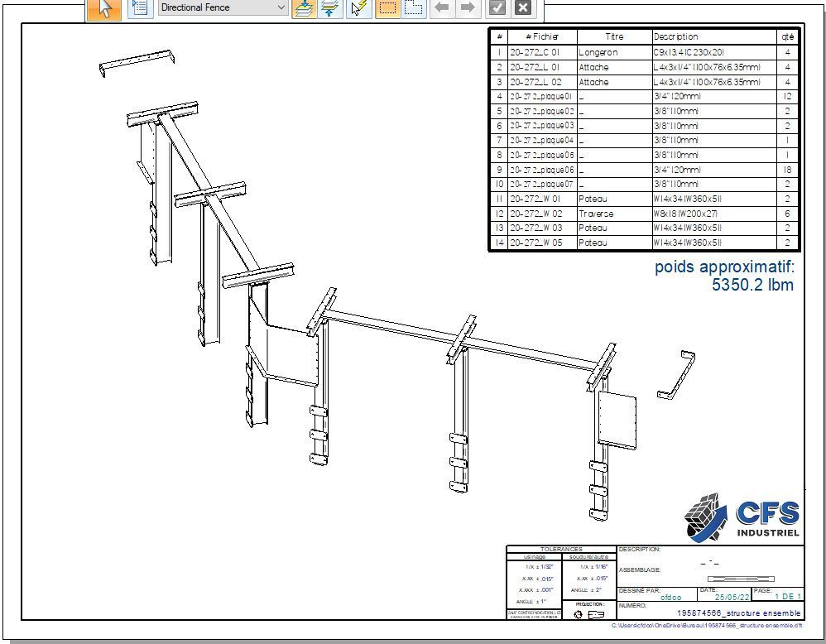826x644 pixels.
Task: Click the detached bracket at right of structure
Action: pyautogui.click(x=676, y=374)
